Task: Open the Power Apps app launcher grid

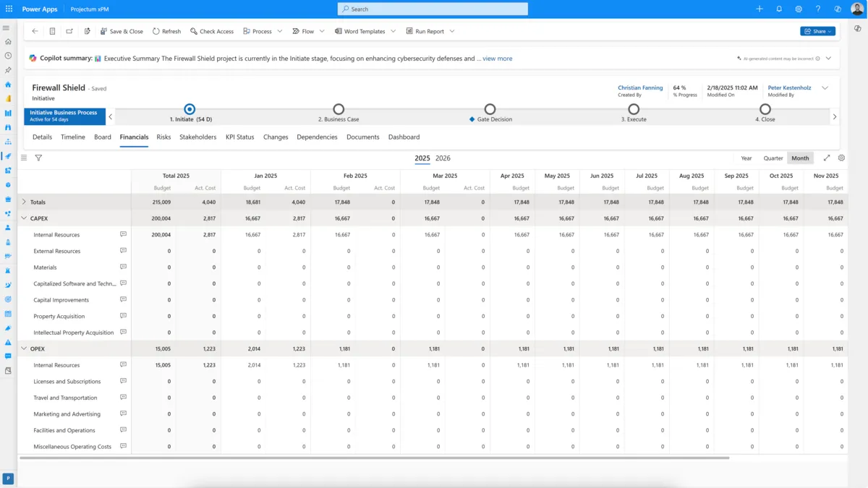Action: pyautogui.click(x=9, y=9)
